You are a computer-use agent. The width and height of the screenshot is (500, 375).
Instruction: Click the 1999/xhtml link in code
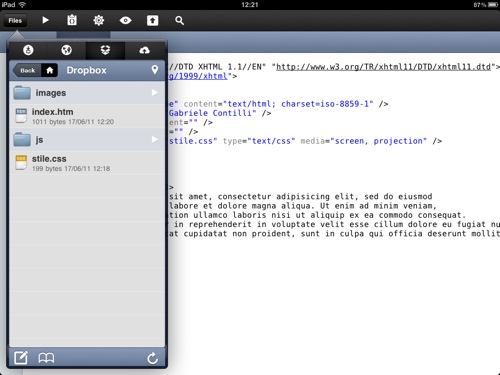pos(198,76)
